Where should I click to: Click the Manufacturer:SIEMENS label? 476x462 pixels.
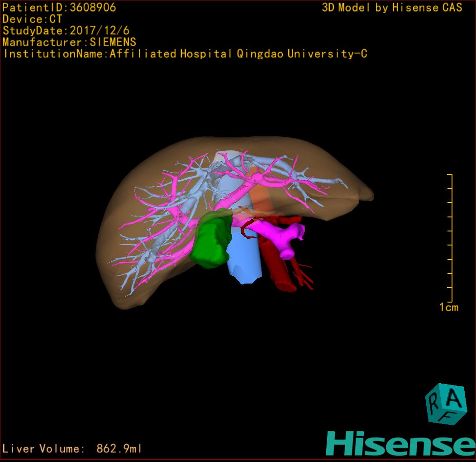click(x=69, y=43)
